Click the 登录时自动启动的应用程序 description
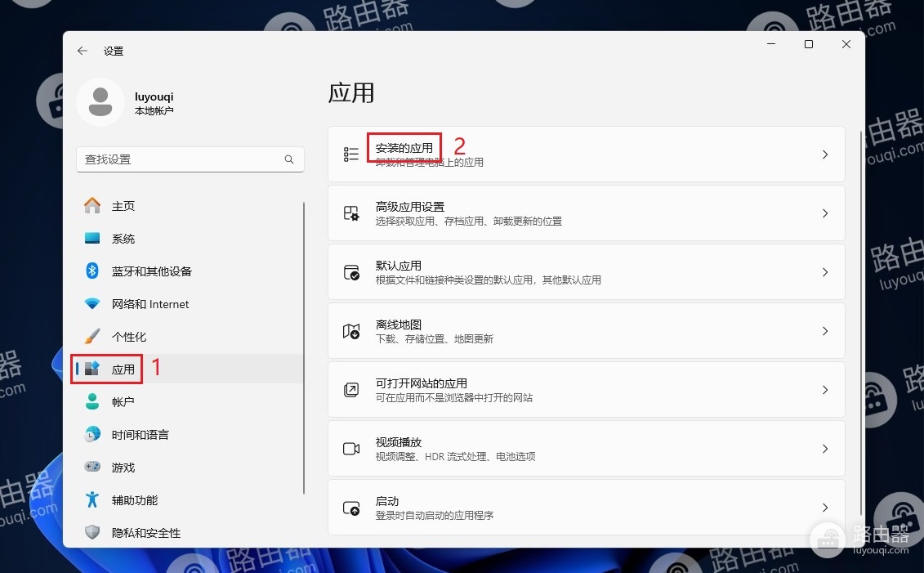924x573 pixels. [x=435, y=515]
